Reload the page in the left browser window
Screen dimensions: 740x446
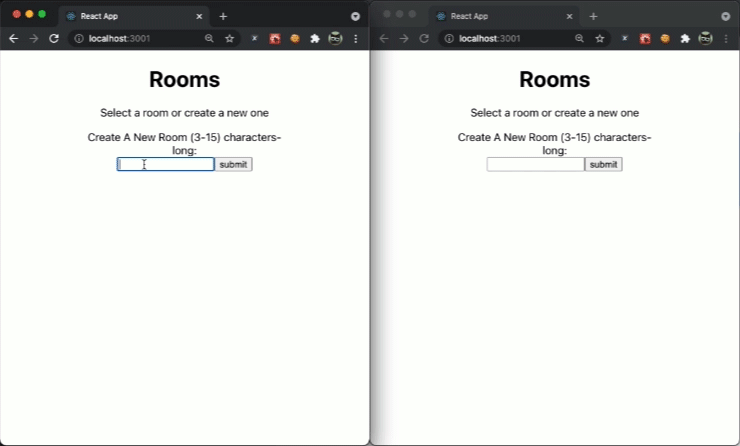tap(54, 39)
